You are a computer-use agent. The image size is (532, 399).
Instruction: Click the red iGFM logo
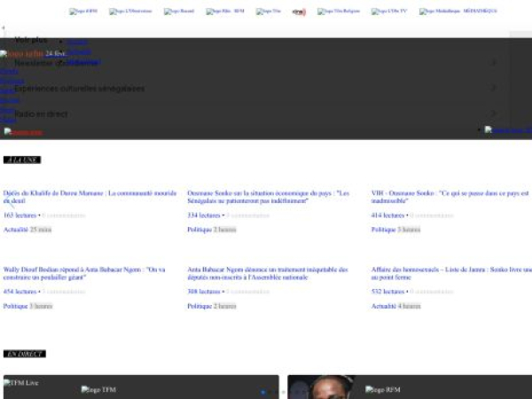[x=299, y=12]
